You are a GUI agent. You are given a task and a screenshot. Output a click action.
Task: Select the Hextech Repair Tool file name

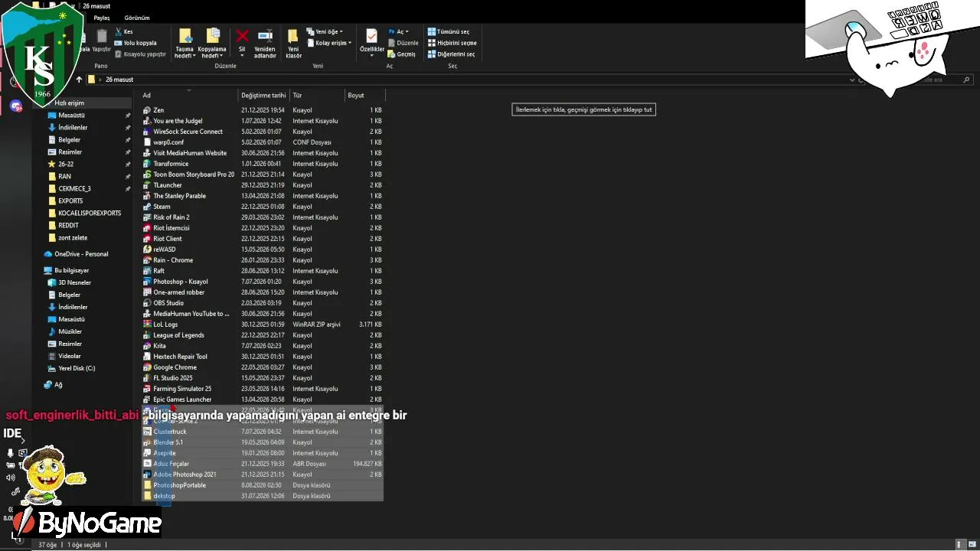point(180,357)
